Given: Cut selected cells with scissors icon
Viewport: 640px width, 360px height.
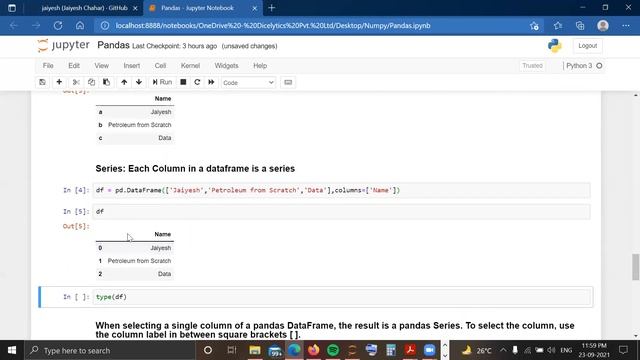Looking at the screenshot, I should (76, 82).
